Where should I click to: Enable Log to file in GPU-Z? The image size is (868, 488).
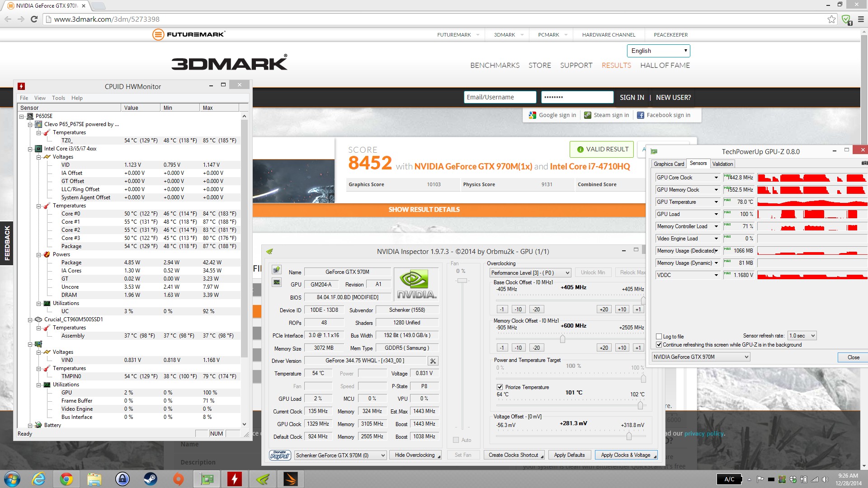click(x=659, y=336)
